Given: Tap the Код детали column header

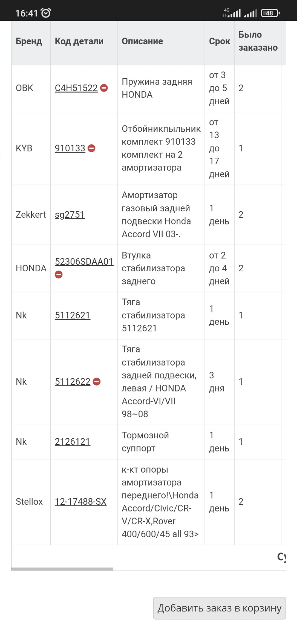Looking at the screenshot, I should [x=79, y=42].
